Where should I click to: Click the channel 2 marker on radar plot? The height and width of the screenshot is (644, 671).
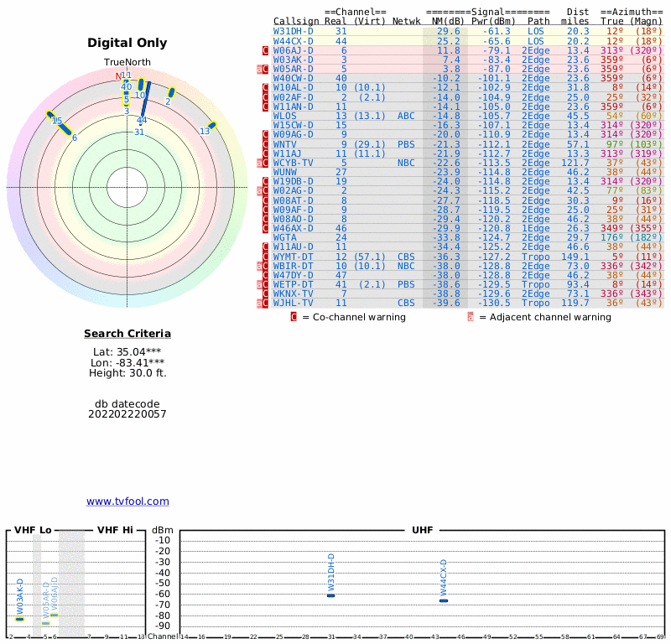171,92
